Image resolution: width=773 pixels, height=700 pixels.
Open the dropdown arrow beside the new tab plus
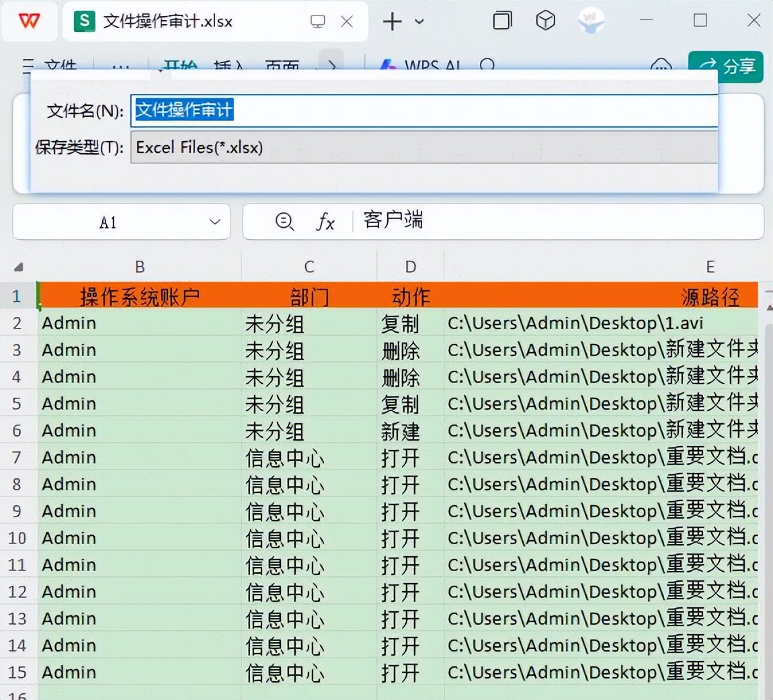tap(419, 21)
